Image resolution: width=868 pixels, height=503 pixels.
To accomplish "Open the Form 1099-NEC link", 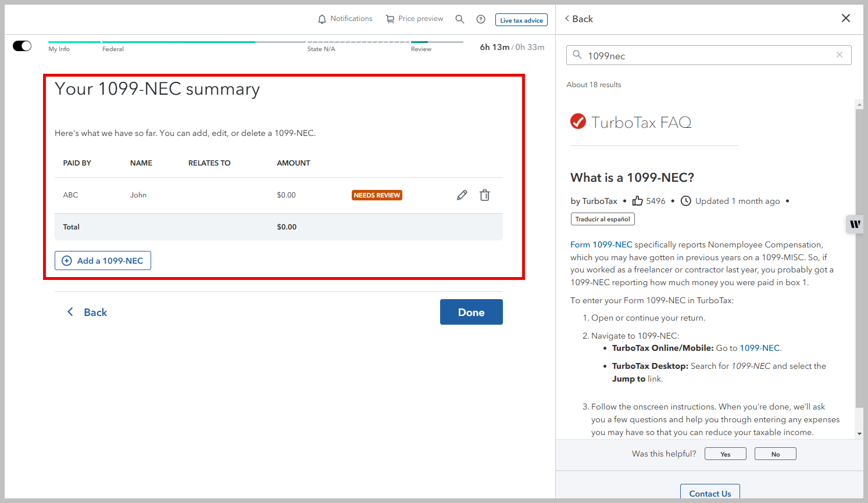I will point(601,245).
